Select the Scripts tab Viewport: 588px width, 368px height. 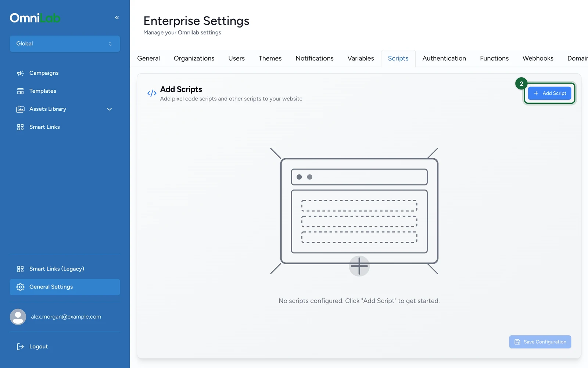coord(398,59)
